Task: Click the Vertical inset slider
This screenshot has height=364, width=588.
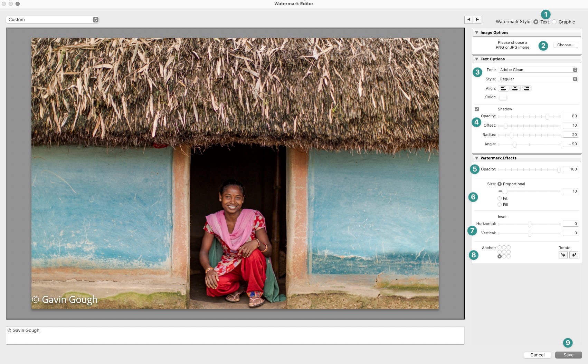Action: [x=529, y=234]
